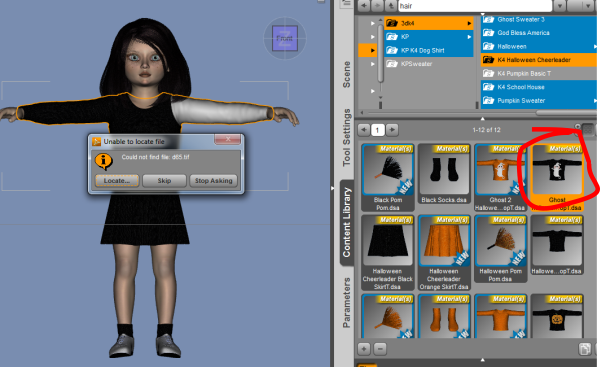This screenshot has height=367, width=600.
Task: Click the Locate... button in dialog
Action: 117,181
